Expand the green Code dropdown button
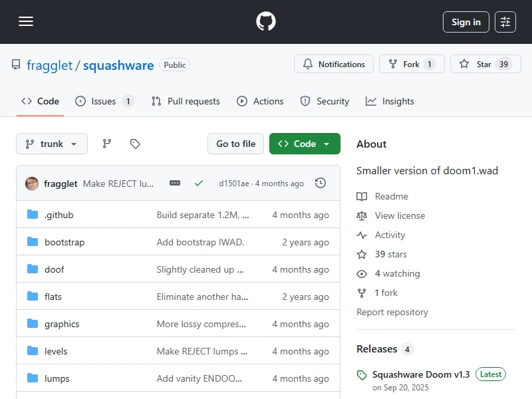This screenshot has width=532, height=399. click(x=305, y=144)
